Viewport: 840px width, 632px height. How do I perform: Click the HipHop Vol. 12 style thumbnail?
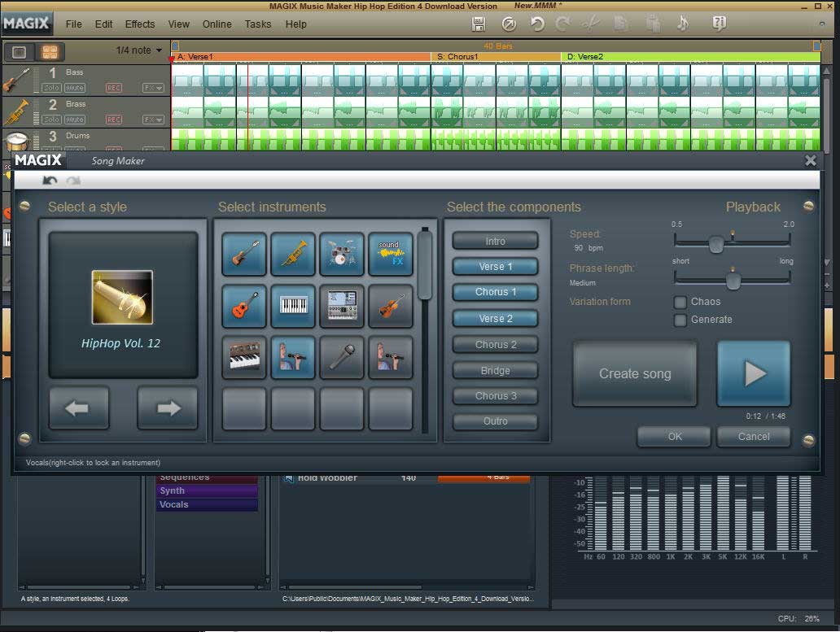point(122,298)
